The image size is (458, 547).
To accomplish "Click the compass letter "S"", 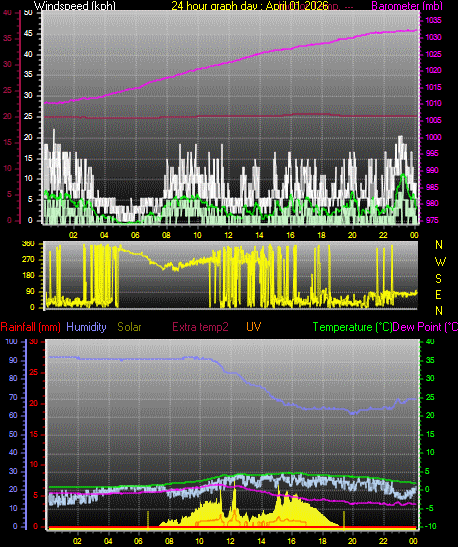I will pos(438,278).
